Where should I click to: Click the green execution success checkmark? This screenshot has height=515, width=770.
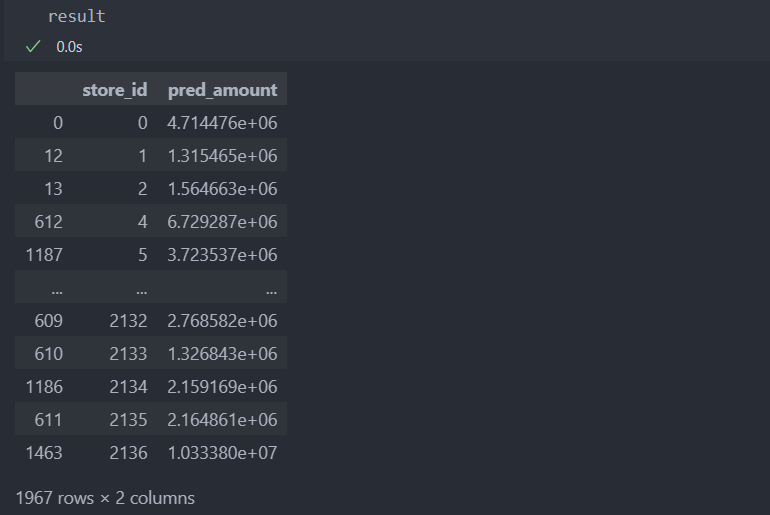33,47
